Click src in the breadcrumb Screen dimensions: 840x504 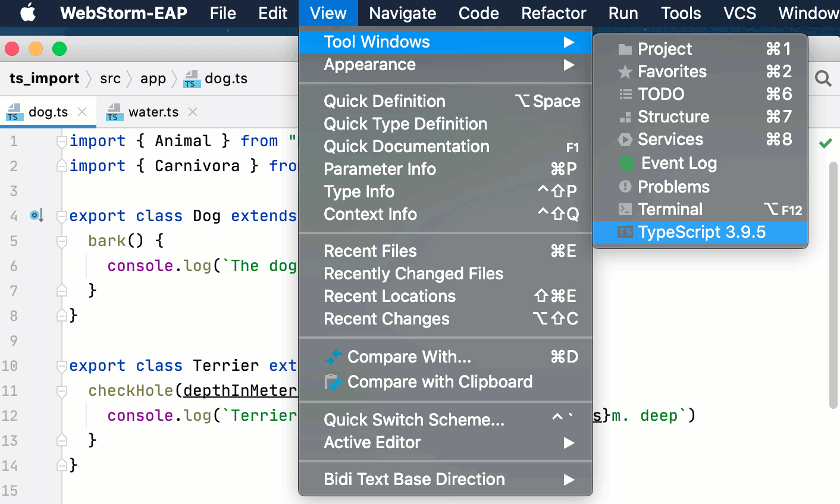tap(110, 78)
